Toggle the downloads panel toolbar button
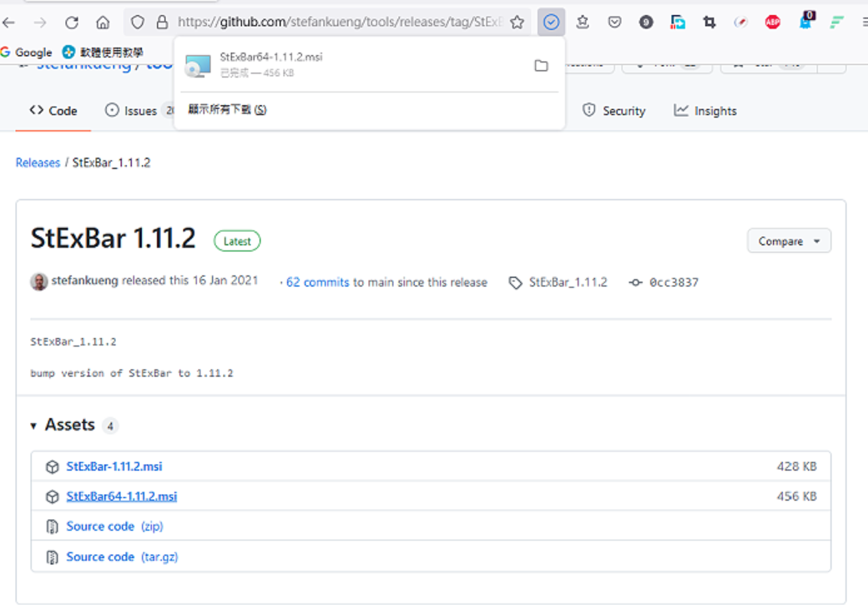 point(551,23)
